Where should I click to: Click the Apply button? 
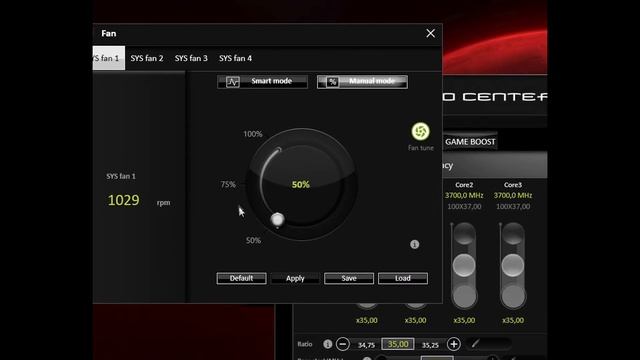(295, 278)
